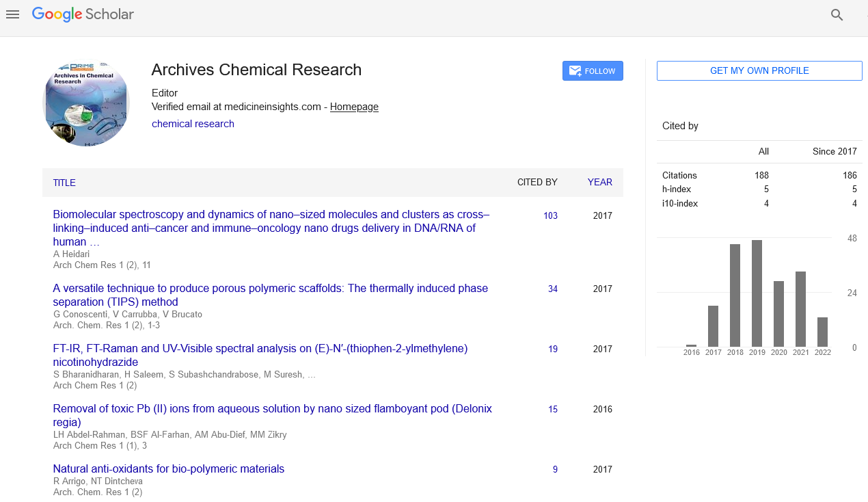Click the Google Scholar logo
The height and width of the screenshot is (502, 868).
point(83,14)
